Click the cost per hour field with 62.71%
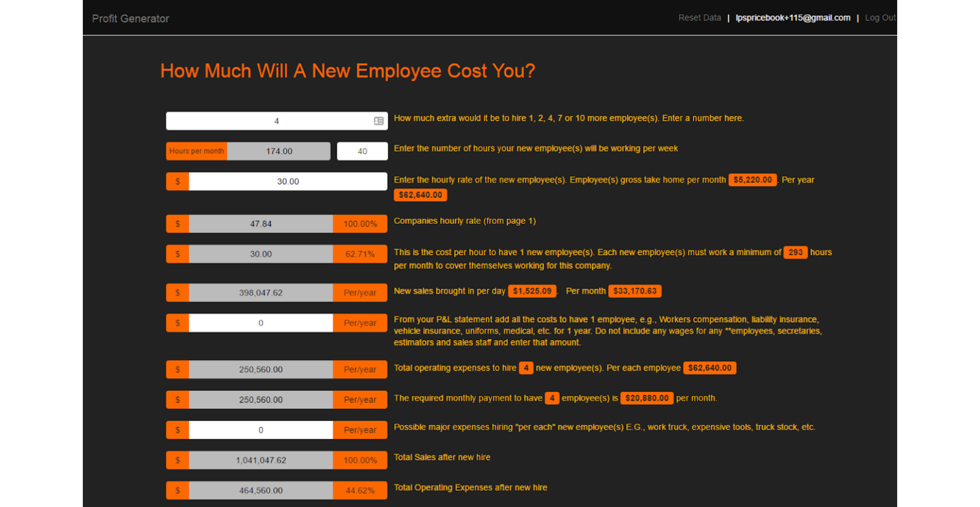The width and height of the screenshot is (980, 507). [261, 254]
